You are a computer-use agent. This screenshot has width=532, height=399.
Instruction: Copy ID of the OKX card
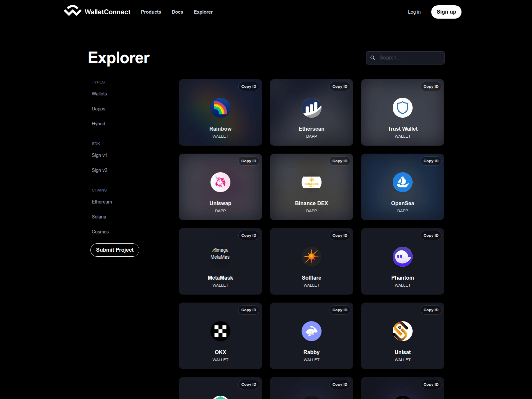[x=249, y=310]
